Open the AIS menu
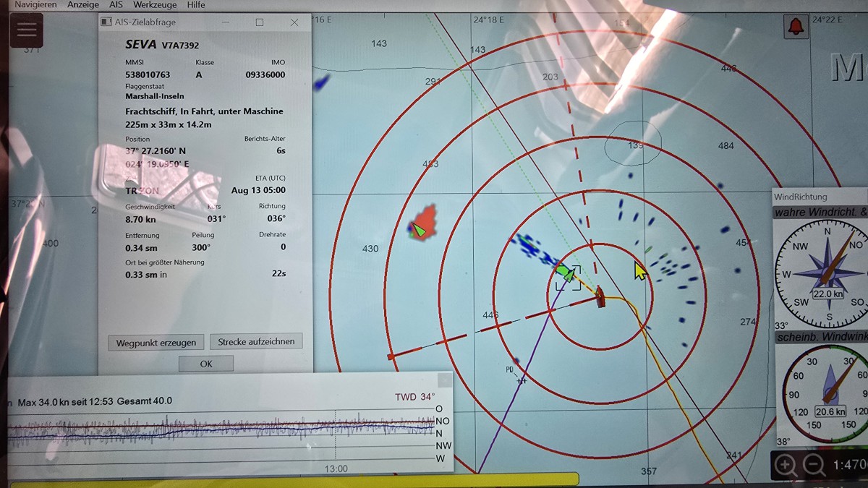Viewport: 868px width, 488px height. 116,4
